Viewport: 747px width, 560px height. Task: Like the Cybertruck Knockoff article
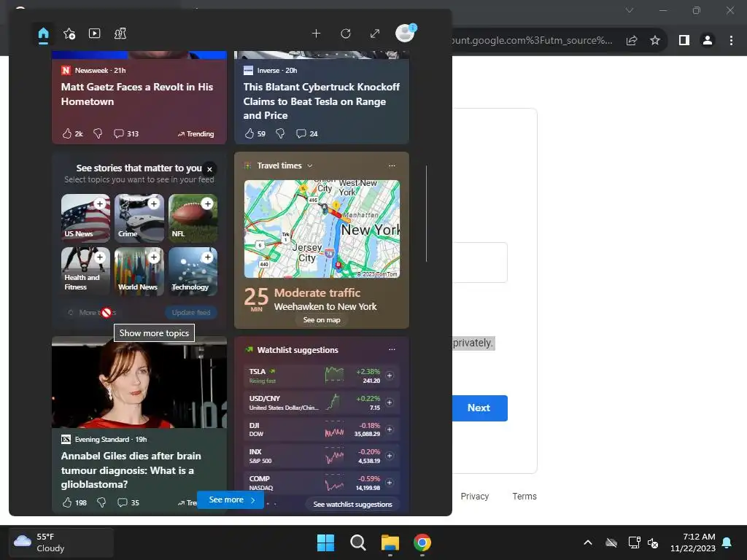[249, 134]
